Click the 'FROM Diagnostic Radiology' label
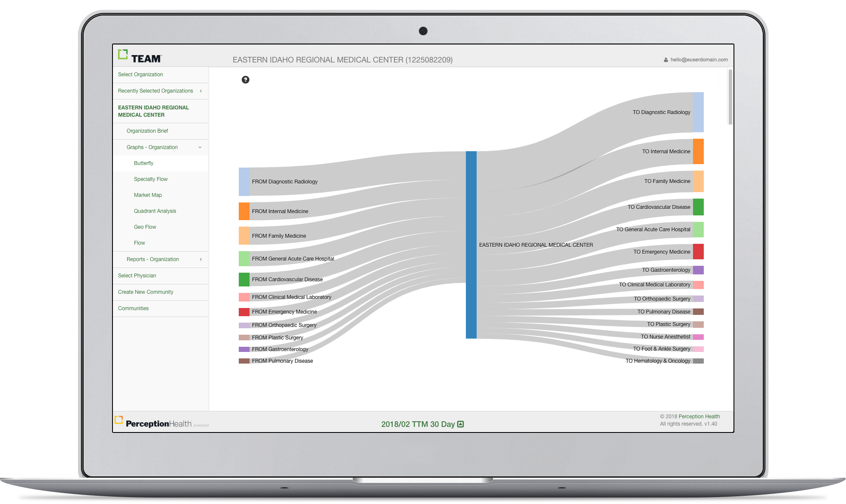This screenshot has width=846, height=504. tap(284, 182)
